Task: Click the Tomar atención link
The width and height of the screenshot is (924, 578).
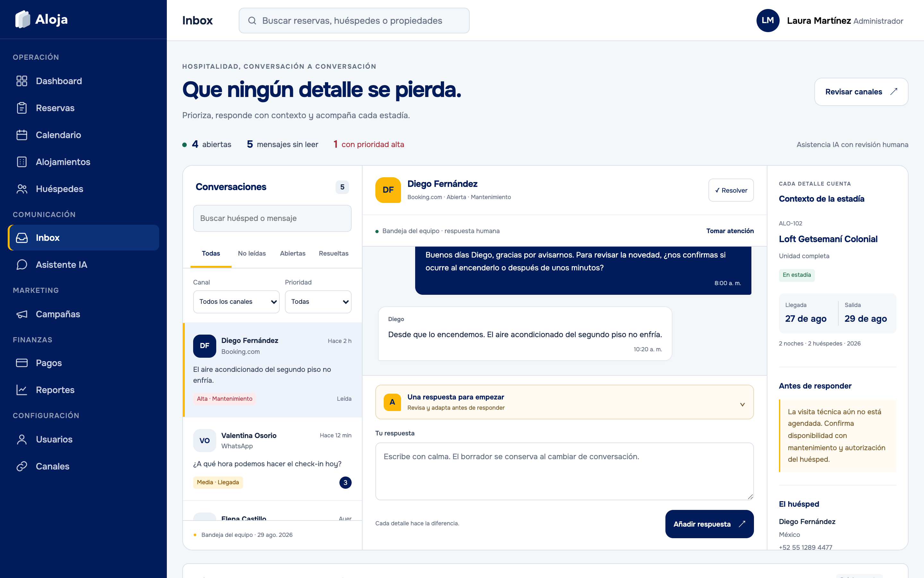Action: coord(730,231)
